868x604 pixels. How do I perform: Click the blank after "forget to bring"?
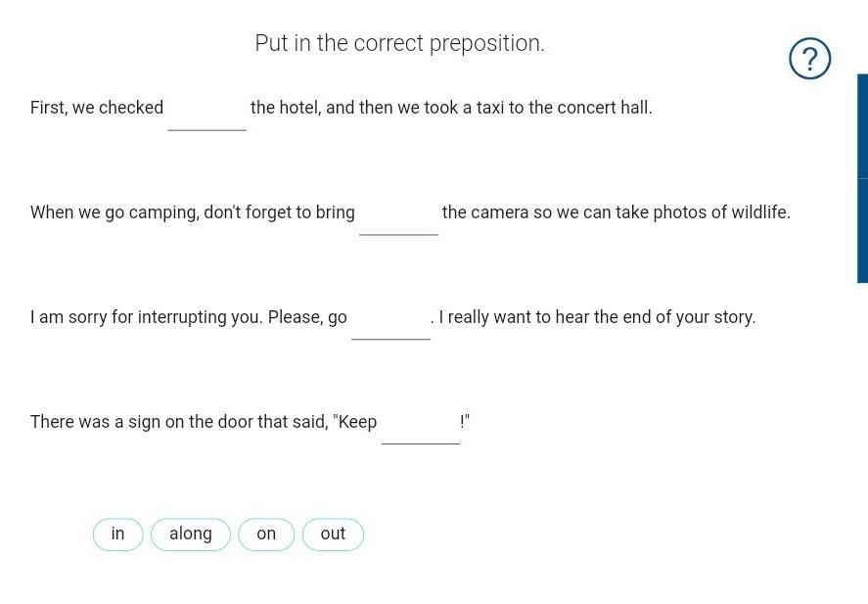(x=398, y=218)
